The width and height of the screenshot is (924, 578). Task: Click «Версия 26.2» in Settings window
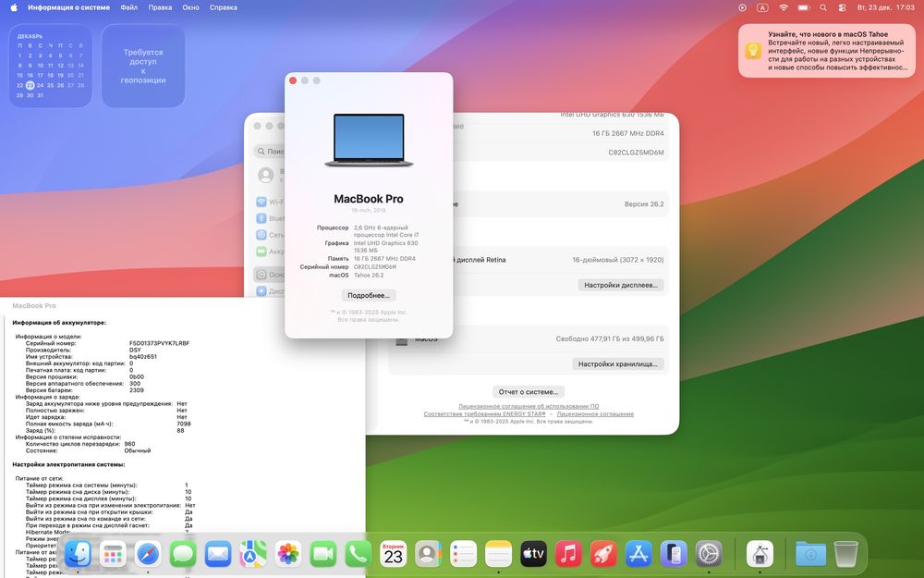[x=644, y=204]
